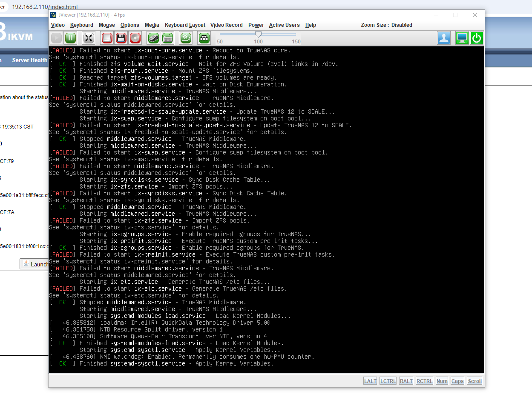
Task: Open the Options menu
Action: 130,25
